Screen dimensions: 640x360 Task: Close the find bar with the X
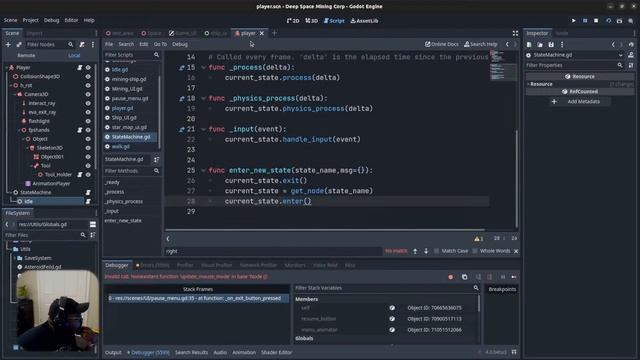tap(516, 251)
